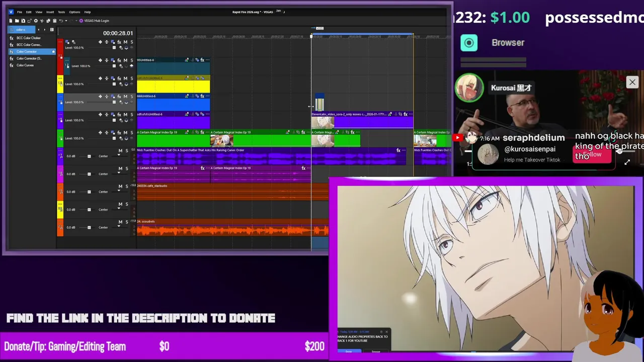Open the Edit menu
This screenshot has width=644, height=362.
coord(29,12)
